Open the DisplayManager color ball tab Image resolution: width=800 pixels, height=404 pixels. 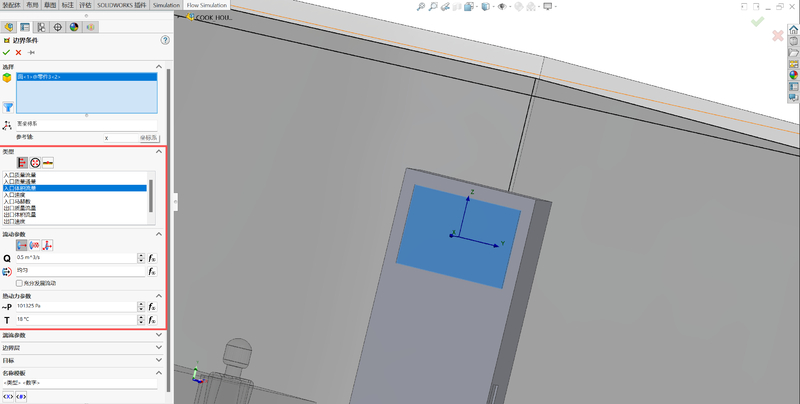pos(74,27)
